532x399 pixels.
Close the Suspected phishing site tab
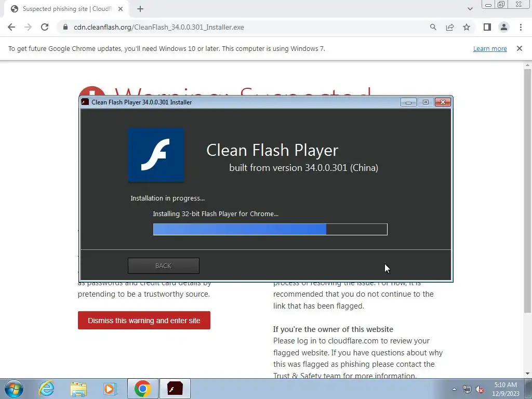(121, 9)
